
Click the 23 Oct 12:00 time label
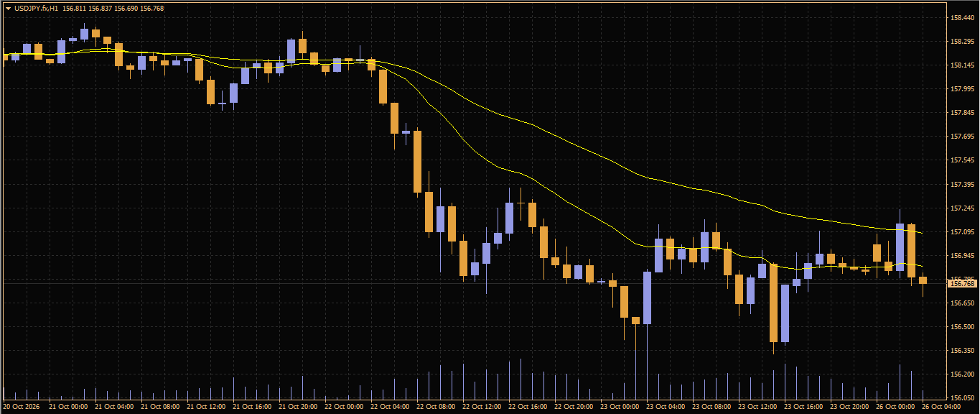click(x=757, y=407)
